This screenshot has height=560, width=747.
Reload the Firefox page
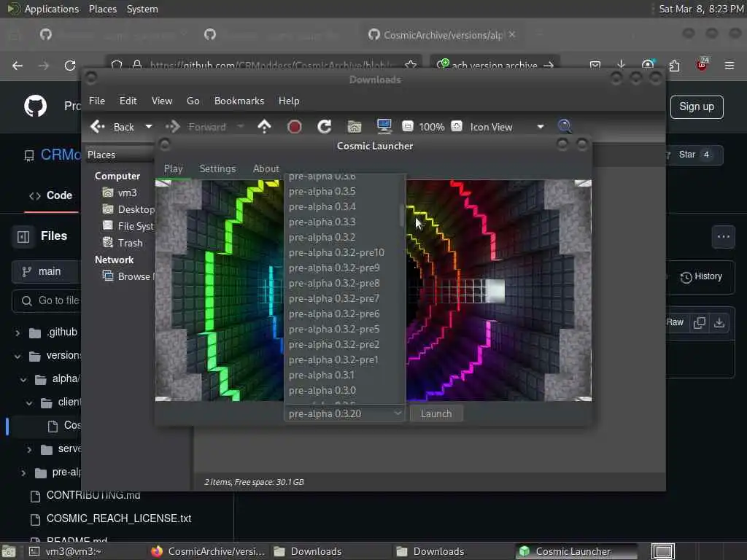click(x=70, y=66)
